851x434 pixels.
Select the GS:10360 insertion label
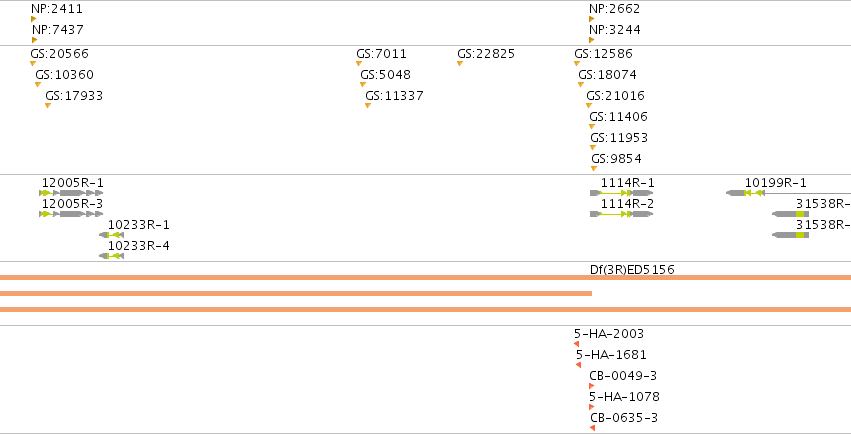[x=65, y=75]
